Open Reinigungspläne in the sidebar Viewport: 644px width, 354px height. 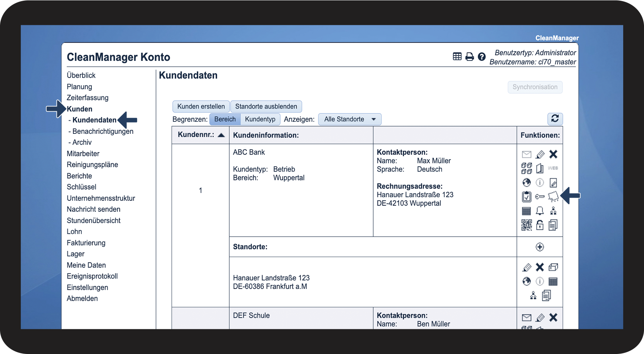92,164
